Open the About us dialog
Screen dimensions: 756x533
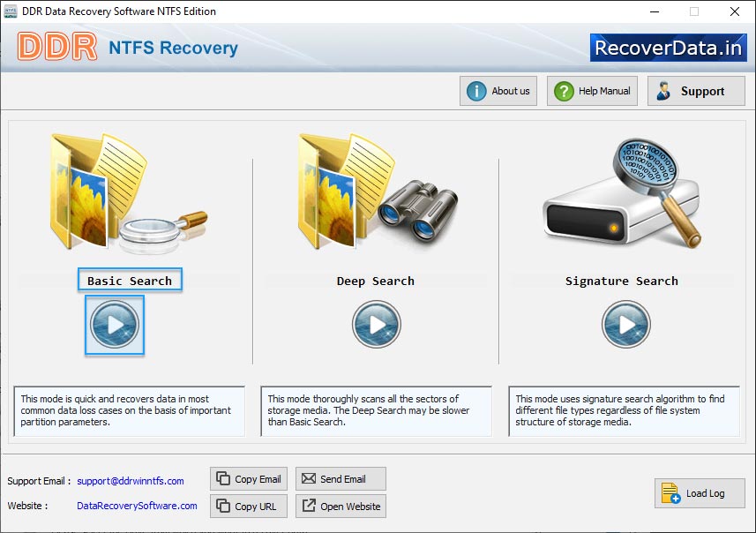[498, 91]
